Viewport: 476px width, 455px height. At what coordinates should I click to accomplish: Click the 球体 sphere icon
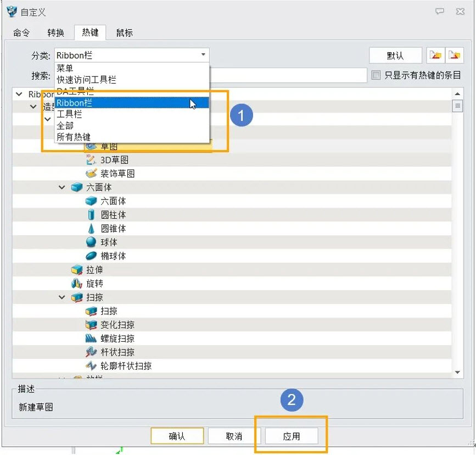[x=91, y=242]
